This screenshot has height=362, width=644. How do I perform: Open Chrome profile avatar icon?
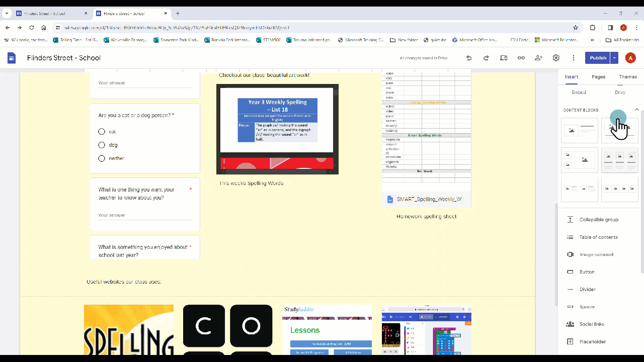pos(623,28)
